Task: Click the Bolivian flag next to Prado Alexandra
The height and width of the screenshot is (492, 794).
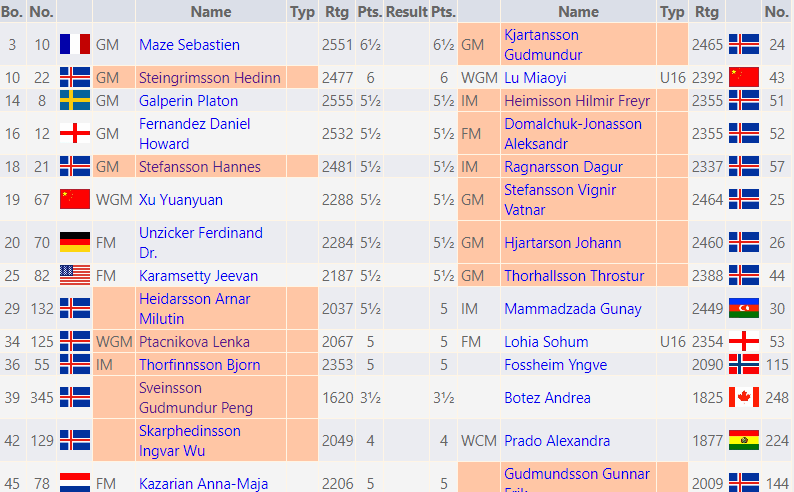Action: point(743,441)
